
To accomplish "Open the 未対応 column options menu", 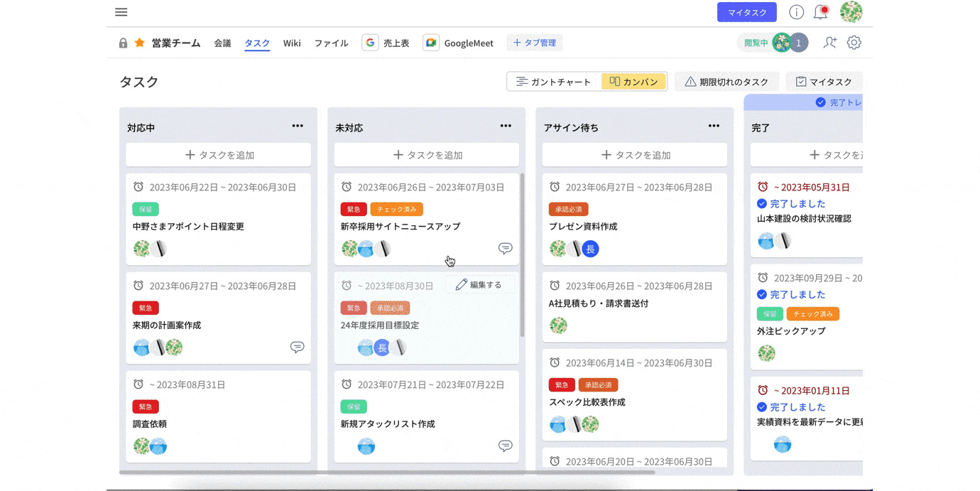I will coord(506,126).
